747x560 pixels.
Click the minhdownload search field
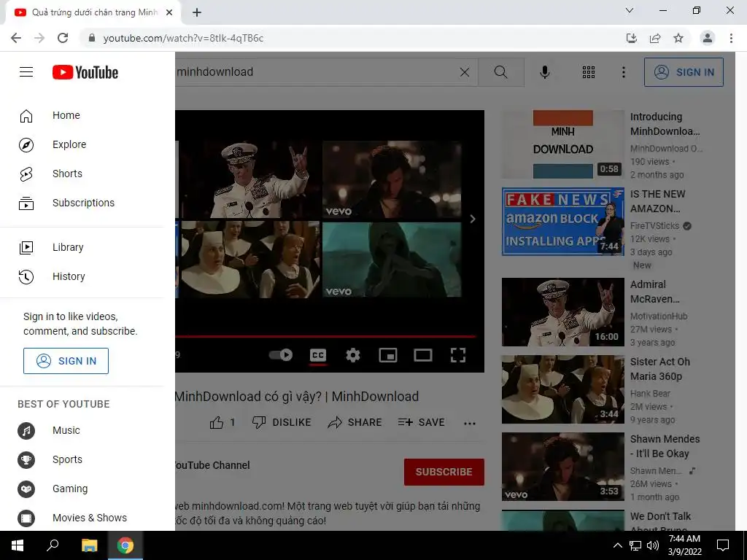click(x=314, y=72)
